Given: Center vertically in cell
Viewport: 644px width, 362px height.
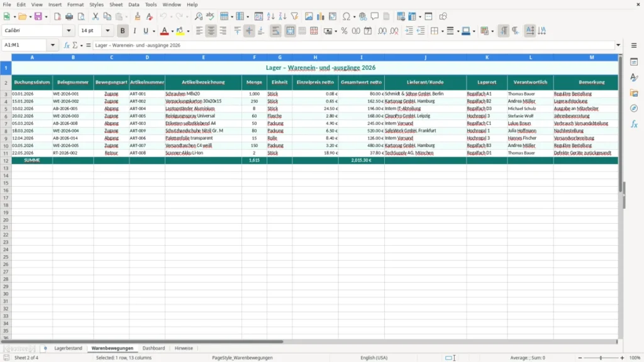Looking at the screenshot, I should click(249, 31).
